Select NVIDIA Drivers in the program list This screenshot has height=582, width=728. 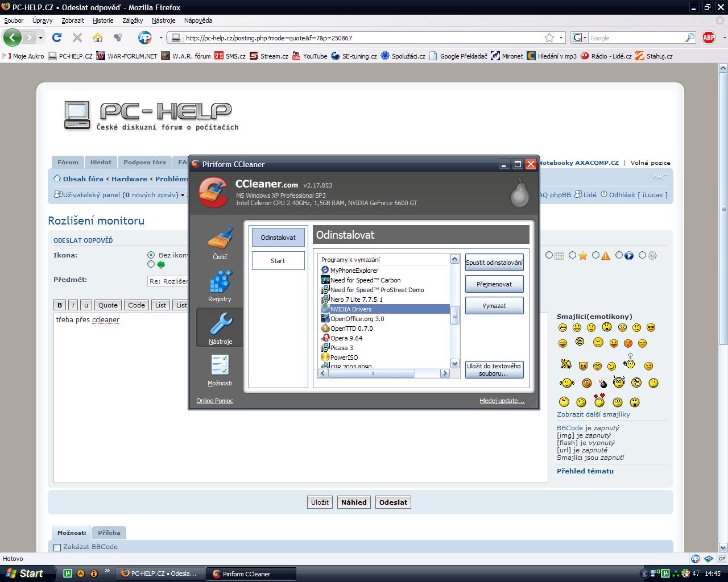tap(385, 309)
